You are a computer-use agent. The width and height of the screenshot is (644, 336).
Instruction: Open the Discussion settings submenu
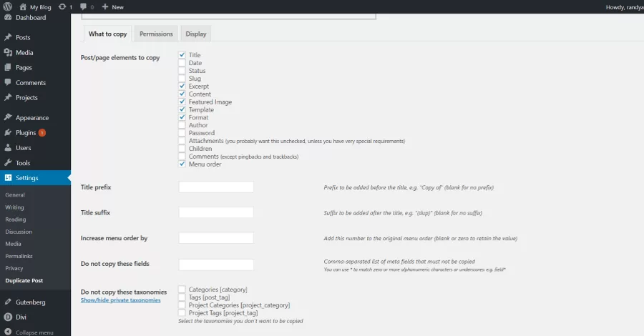pyautogui.click(x=19, y=232)
